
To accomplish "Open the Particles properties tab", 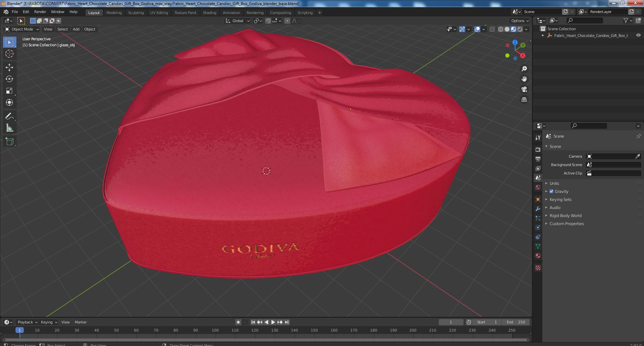I will [x=538, y=218].
